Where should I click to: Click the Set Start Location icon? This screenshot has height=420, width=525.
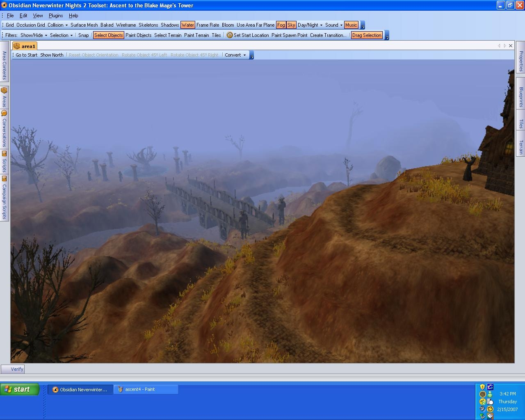pyautogui.click(x=230, y=35)
